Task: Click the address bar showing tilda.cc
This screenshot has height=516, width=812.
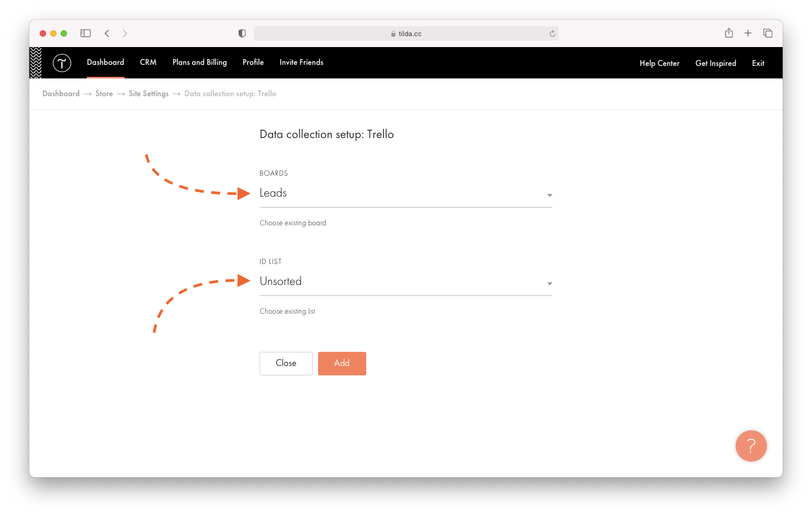Action: (406, 33)
